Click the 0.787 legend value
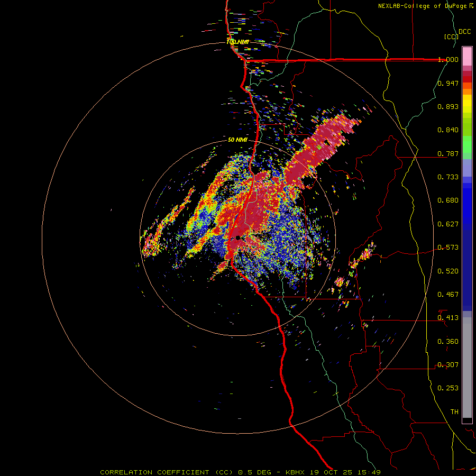 [448, 153]
